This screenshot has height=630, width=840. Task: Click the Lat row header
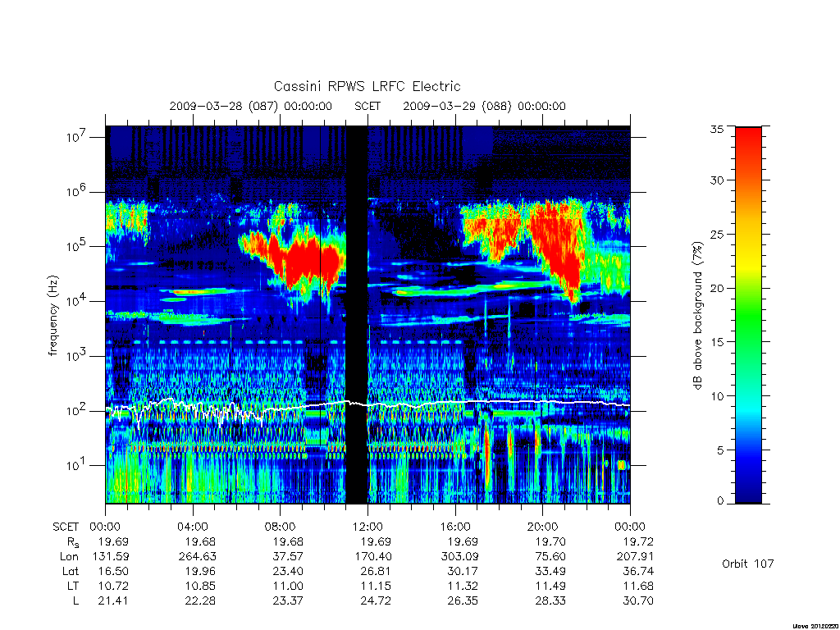pos(71,571)
